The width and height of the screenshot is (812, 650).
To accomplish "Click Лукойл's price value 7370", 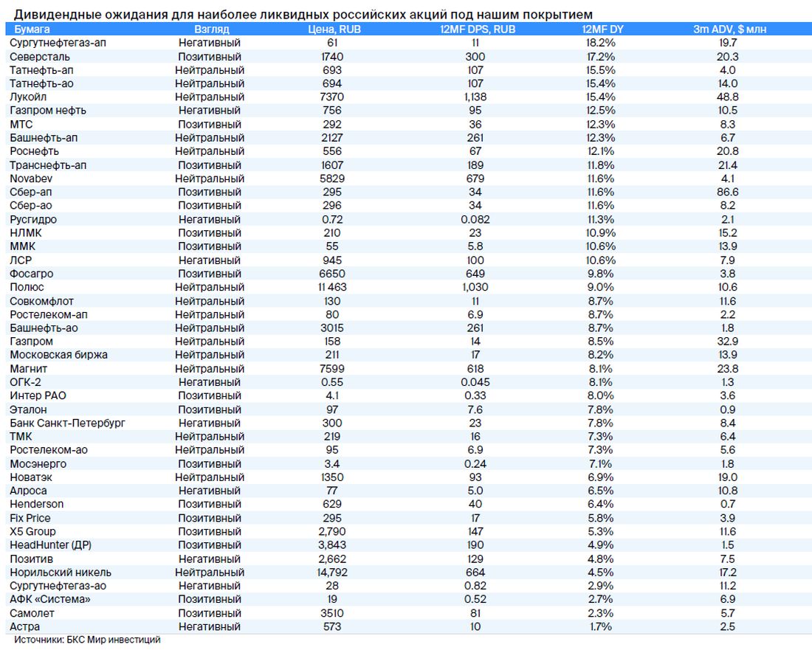I will click(332, 97).
